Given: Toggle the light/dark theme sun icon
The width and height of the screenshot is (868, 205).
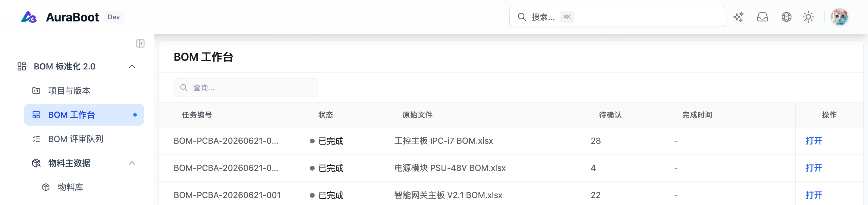Looking at the screenshot, I should tap(808, 17).
